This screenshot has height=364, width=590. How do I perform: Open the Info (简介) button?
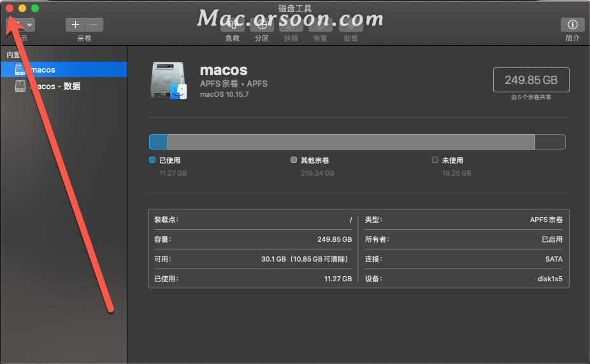(572, 25)
